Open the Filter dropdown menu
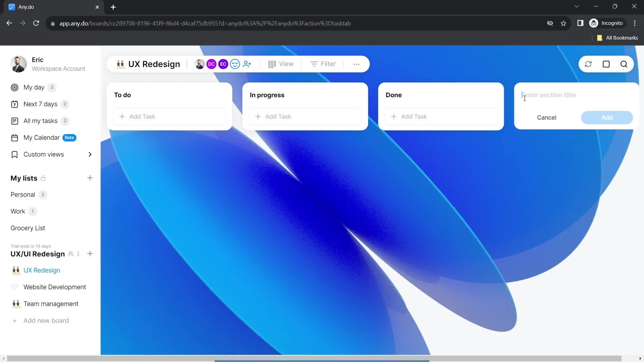The width and height of the screenshot is (644, 362). click(323, 64)
